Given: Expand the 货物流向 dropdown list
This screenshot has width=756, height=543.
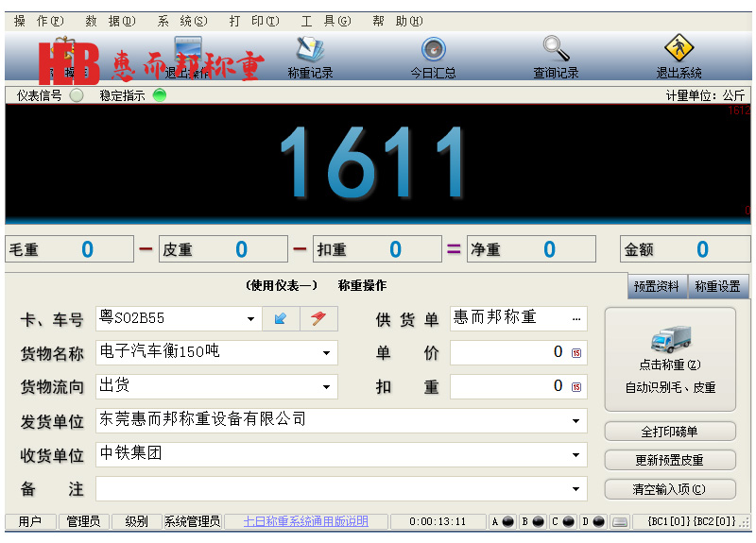Looking at the screenshot, I should (327, 386).
